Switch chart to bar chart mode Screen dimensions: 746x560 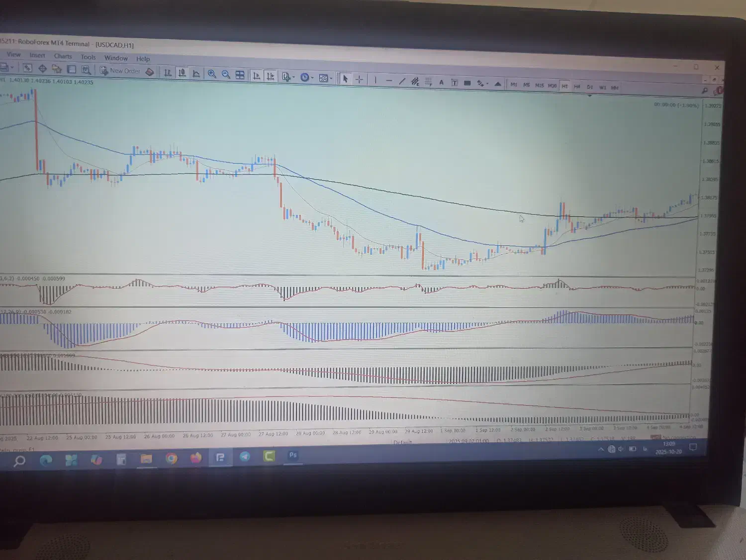click(x=168, y=73)
